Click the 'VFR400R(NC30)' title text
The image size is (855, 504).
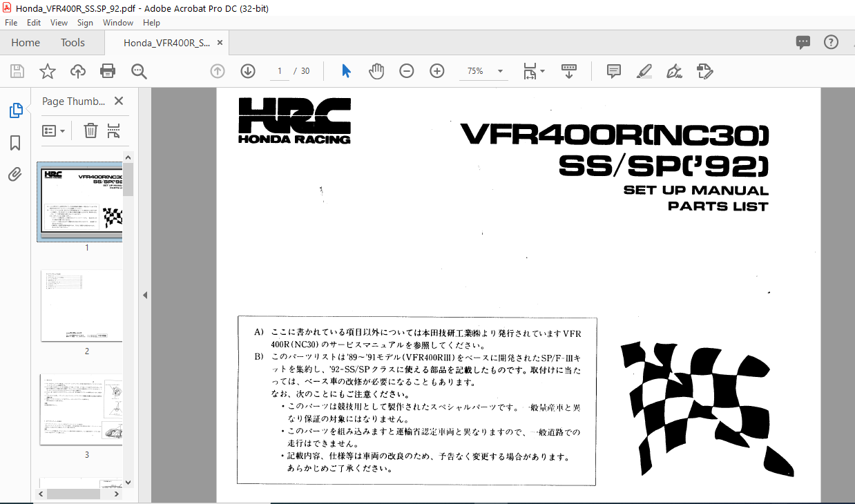click(x=615, y=134)
